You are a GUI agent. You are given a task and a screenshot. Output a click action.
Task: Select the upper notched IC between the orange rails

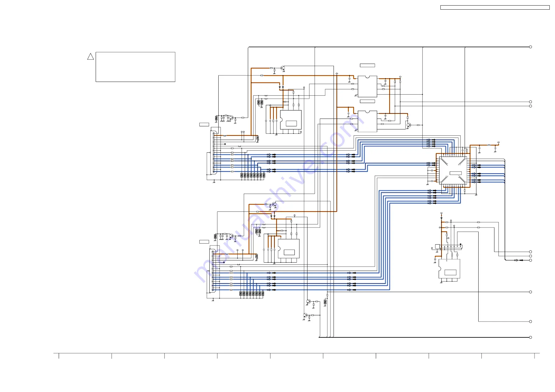[367, 87]
